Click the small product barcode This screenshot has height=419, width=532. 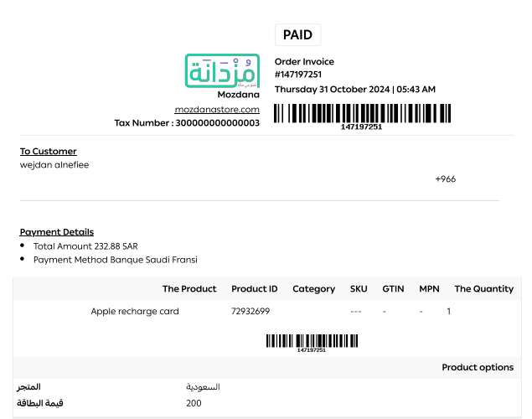(x=312, y=344)
